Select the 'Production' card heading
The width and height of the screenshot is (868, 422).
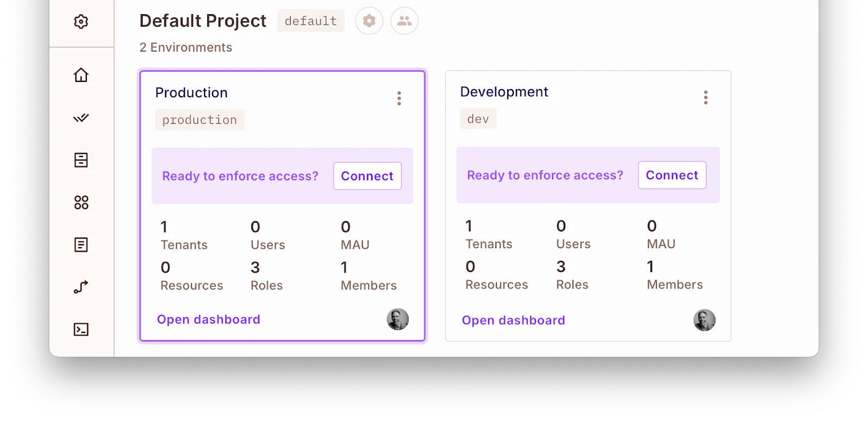[x=192, y=93]
